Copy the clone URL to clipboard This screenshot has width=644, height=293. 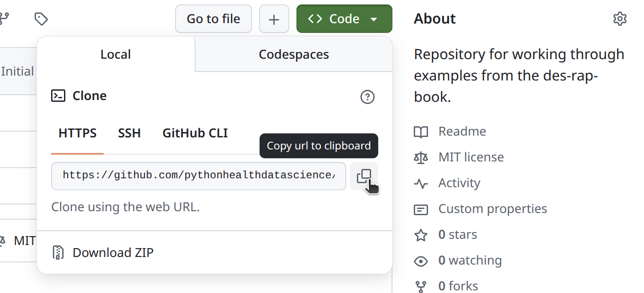[x=364, y=176]
